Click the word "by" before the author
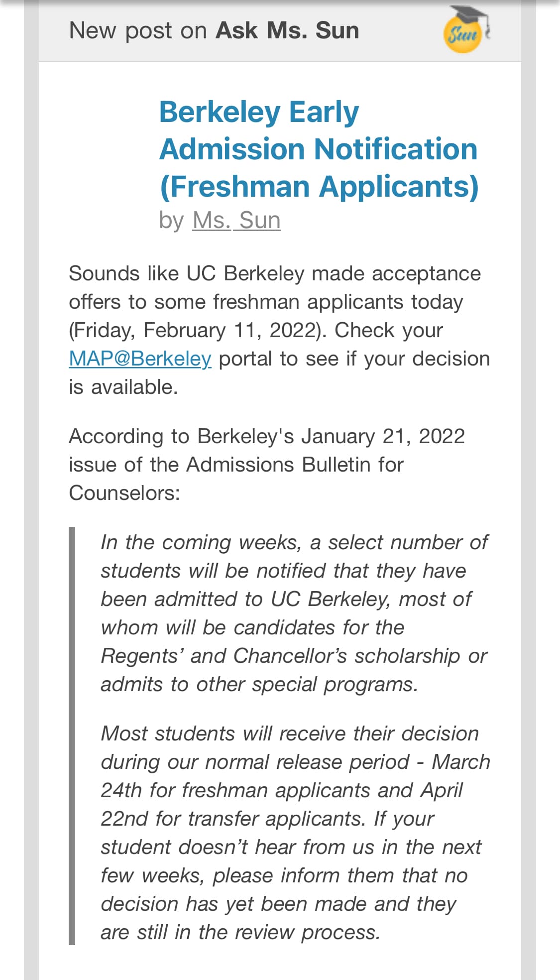Screen dimensions: 560x980 [171, 220]
